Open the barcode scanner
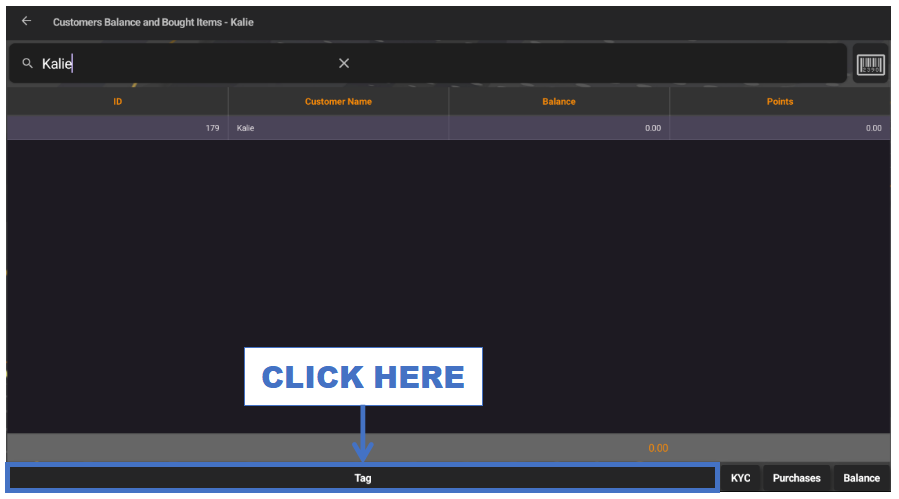Image resolution: width=899 pixels, height=499 pixels. [x=870, y=65]
